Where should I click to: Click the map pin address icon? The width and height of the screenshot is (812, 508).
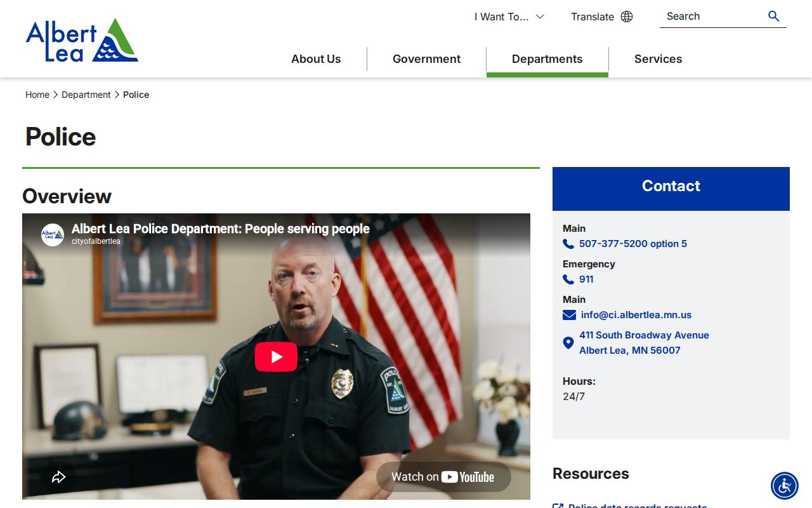568,343
